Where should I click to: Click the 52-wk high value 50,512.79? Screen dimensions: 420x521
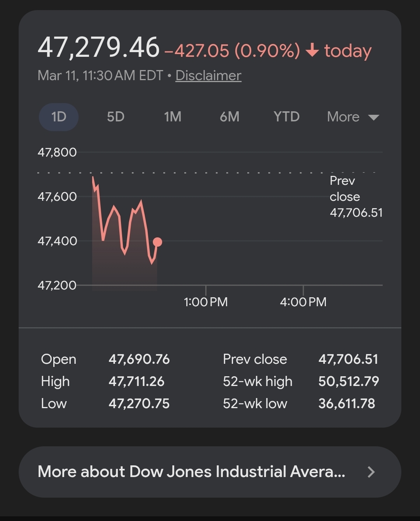348,381
